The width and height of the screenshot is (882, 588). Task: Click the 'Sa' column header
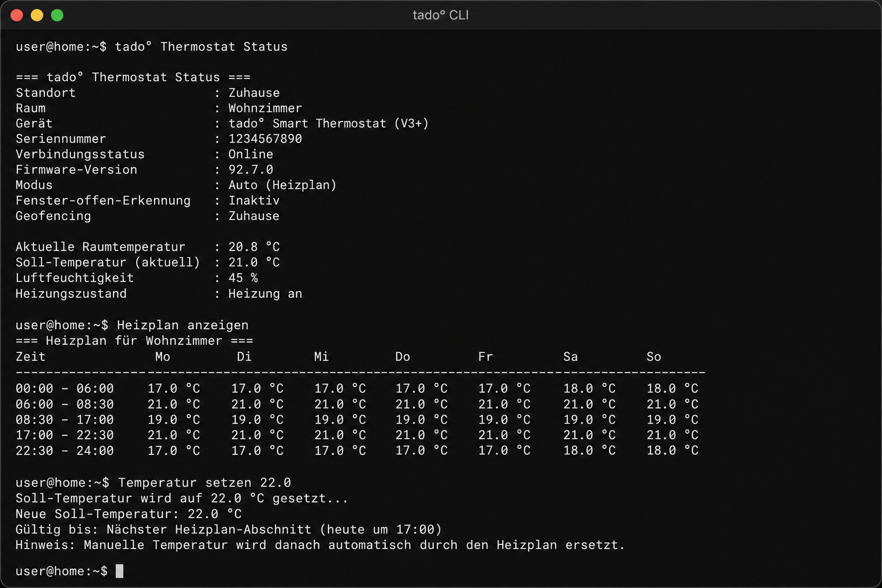[570, 357]
